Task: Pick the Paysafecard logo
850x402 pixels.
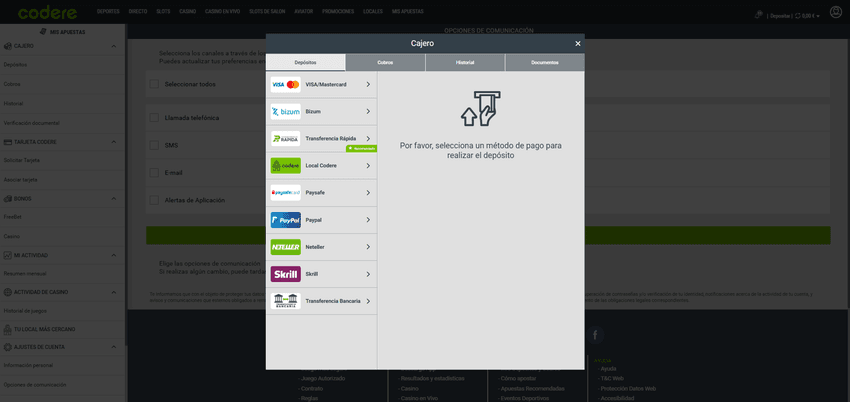Action: 285,193
